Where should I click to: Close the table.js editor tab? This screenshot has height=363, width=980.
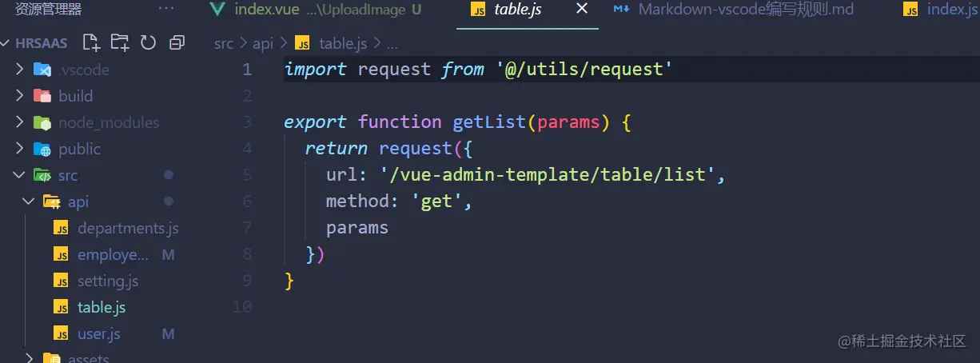(x=582, y=9)
